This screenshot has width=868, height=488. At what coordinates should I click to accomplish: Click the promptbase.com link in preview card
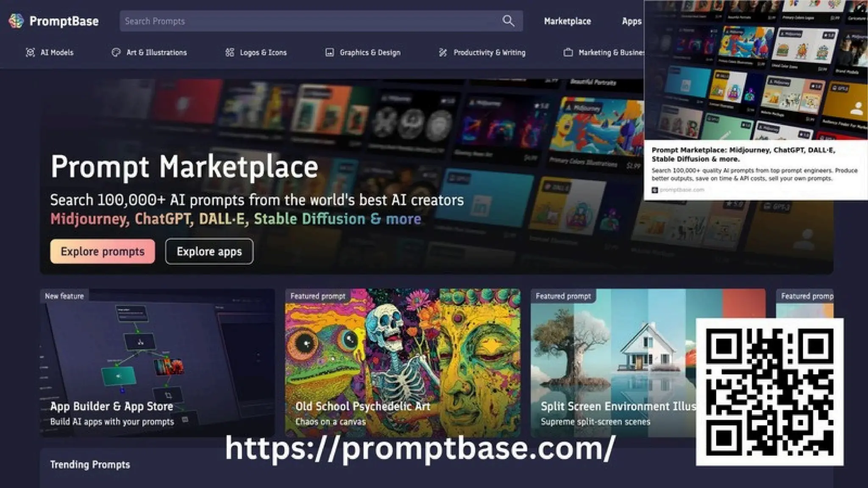click(x=681, y=190)
